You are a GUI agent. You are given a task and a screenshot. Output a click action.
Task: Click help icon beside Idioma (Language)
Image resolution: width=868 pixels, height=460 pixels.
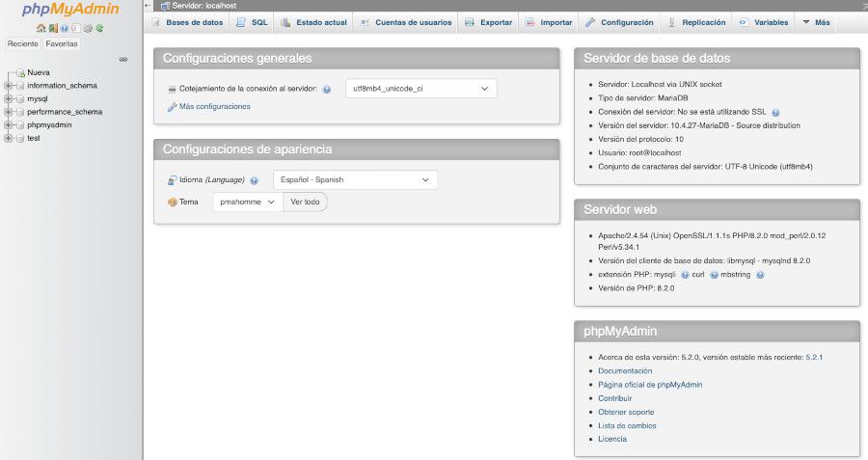click(254, 180)
